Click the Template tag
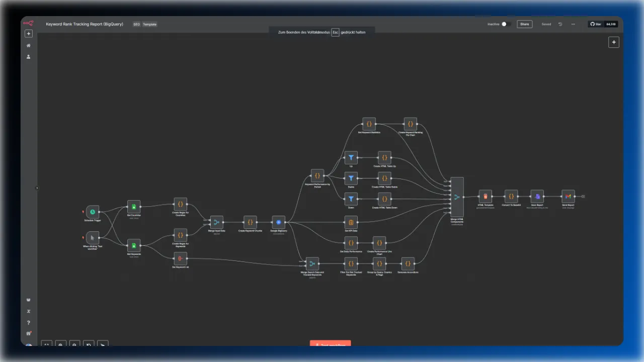Viewport: 644px width, 362px height. click(149, 24)
